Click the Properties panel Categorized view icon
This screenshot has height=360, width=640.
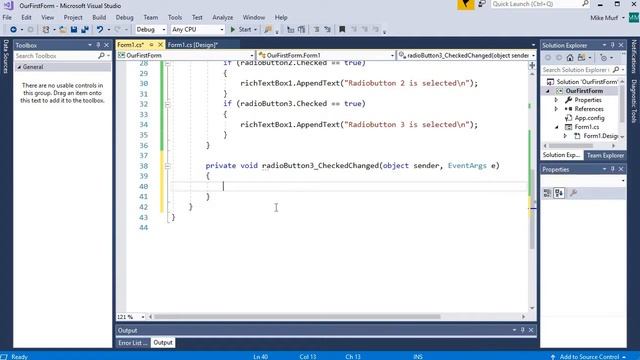tap(547, 193)
